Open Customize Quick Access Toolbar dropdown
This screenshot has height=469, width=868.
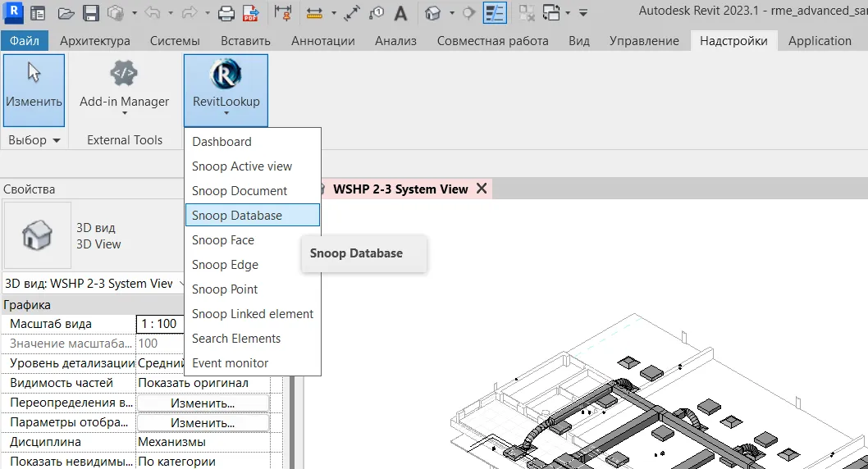pos(583,13)
